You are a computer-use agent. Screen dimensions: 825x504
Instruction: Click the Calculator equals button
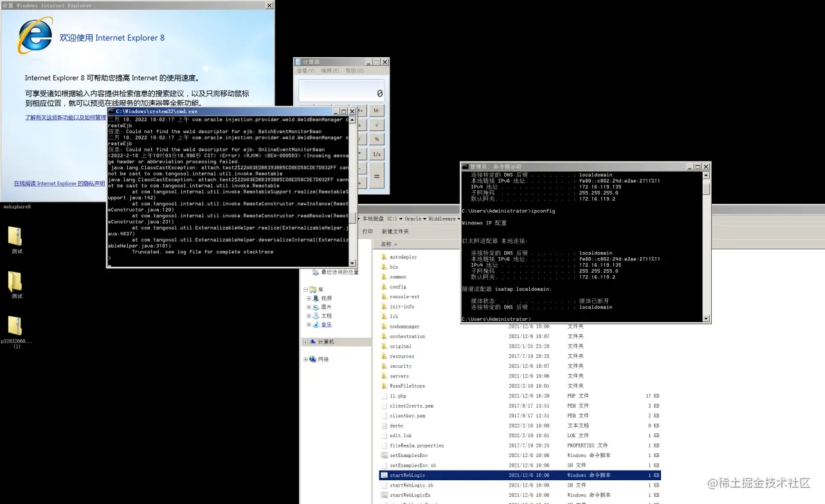tap(377, 175)
